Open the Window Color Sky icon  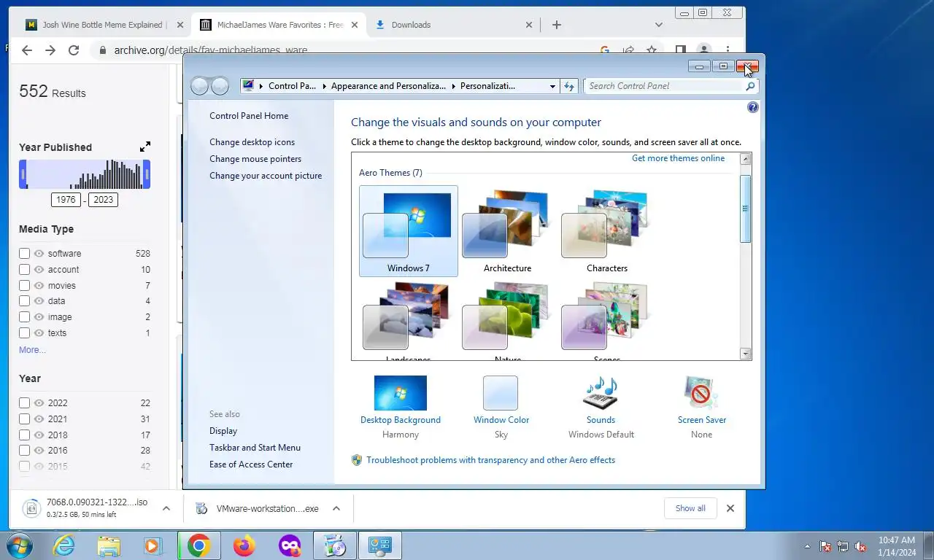501,393
